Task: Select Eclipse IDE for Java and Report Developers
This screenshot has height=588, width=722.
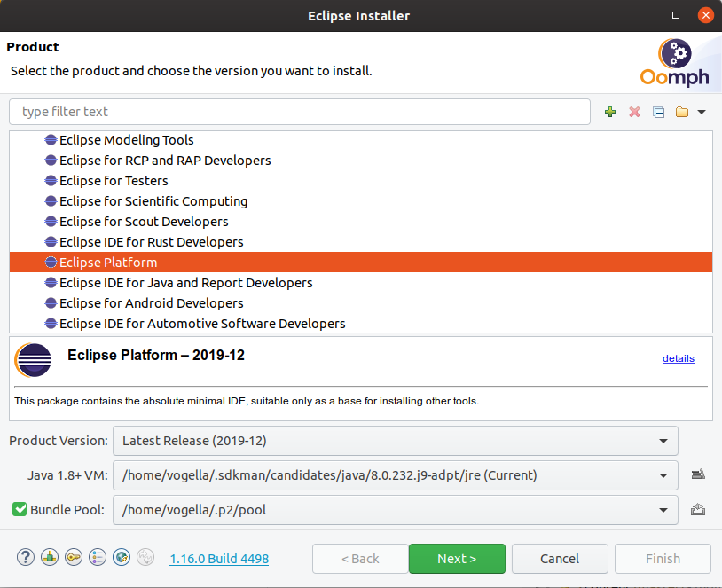Action: coord(360,283)
